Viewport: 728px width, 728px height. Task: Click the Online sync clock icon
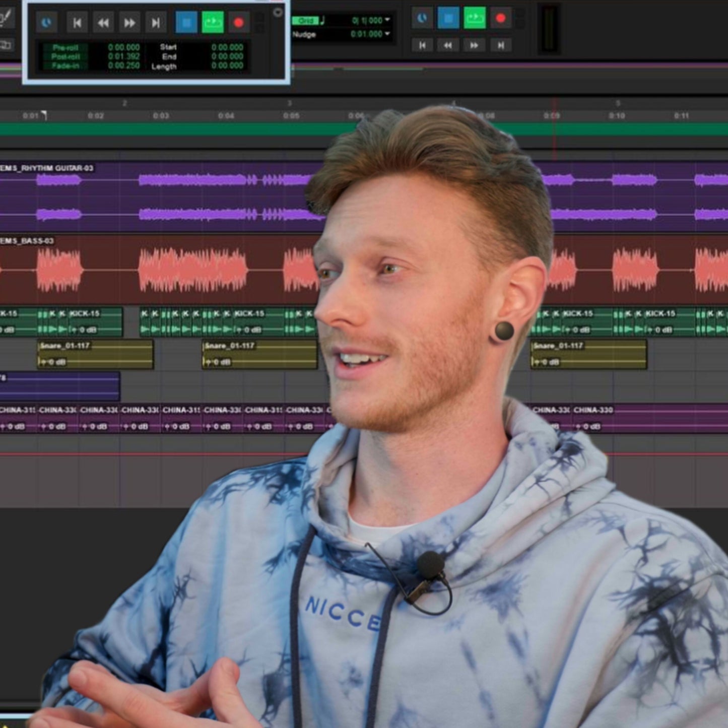(46, 21)
